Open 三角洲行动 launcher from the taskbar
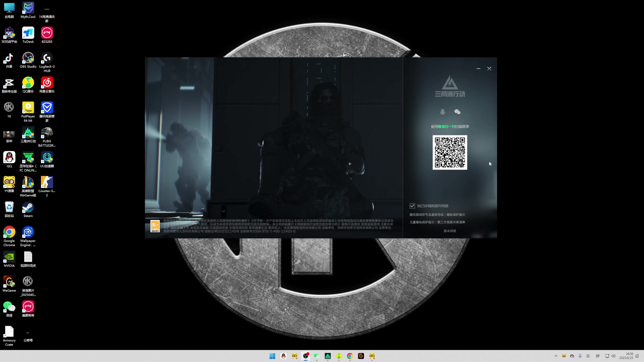 (328, 356)
